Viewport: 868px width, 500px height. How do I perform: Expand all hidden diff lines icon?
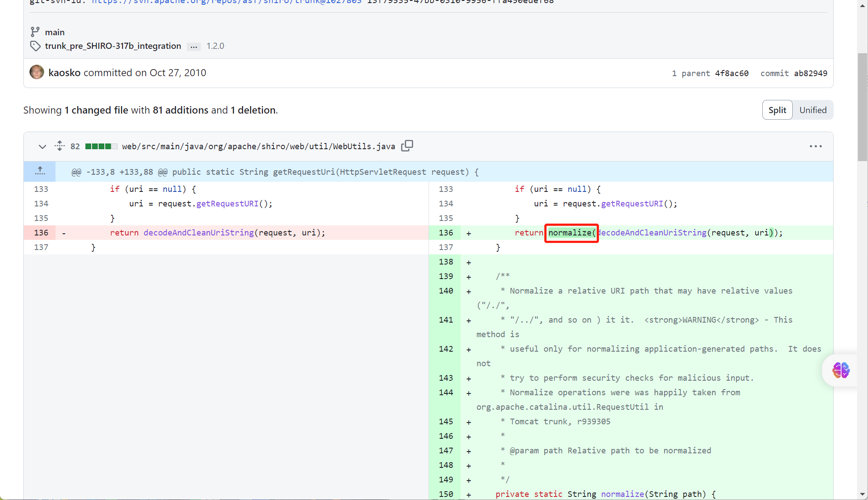point(60,146)
